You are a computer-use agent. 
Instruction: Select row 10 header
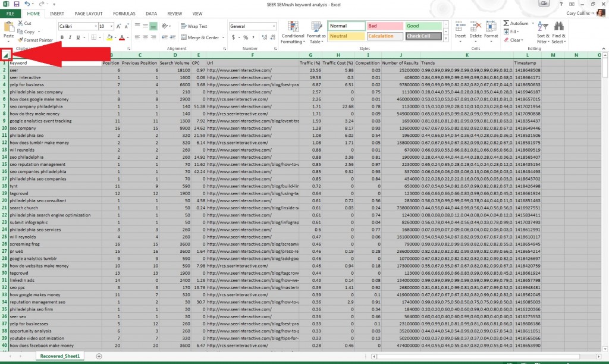tap(4, 128)
